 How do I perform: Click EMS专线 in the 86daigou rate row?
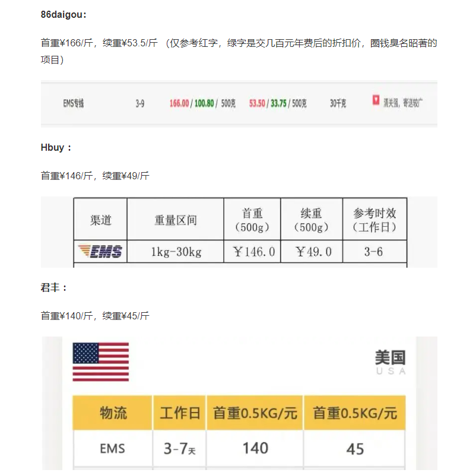[74, 103]
